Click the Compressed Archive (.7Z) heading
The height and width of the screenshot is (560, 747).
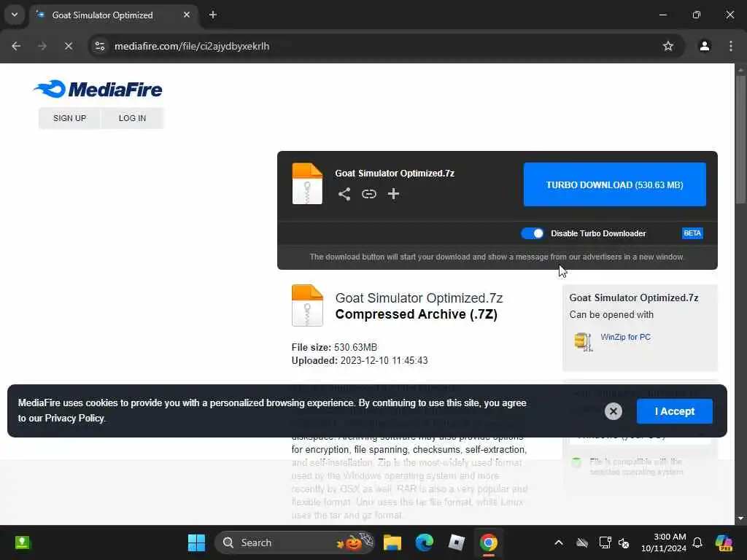[416, 314]
